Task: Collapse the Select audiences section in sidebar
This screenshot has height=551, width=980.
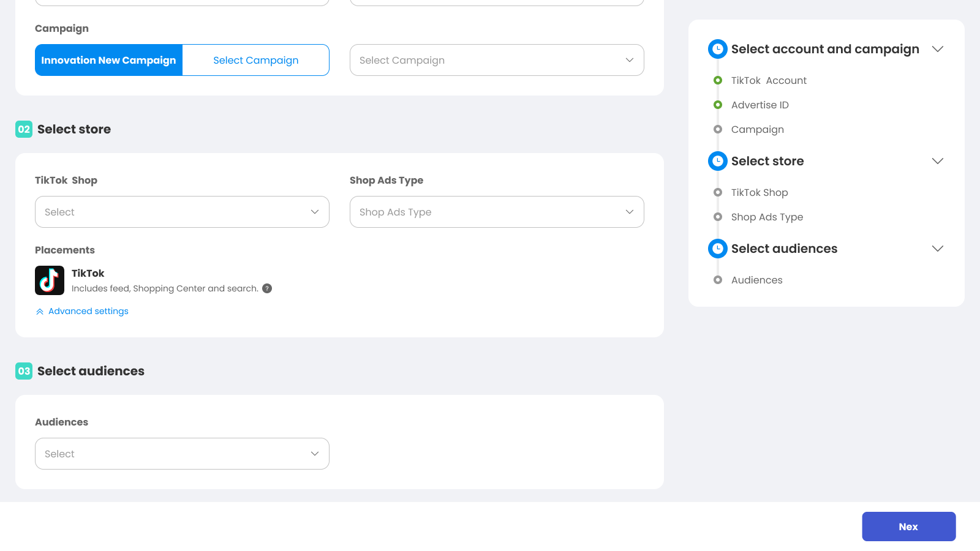Action: 938,249
